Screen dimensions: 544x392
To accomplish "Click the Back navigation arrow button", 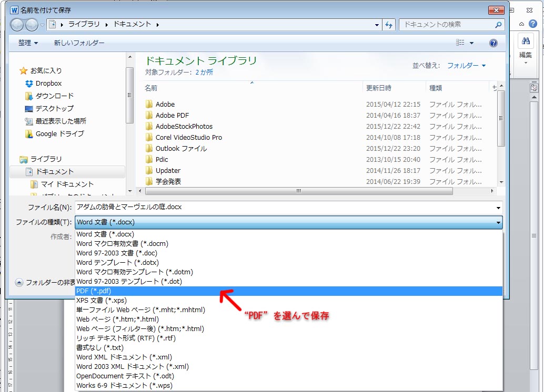I will pos(17,25).
